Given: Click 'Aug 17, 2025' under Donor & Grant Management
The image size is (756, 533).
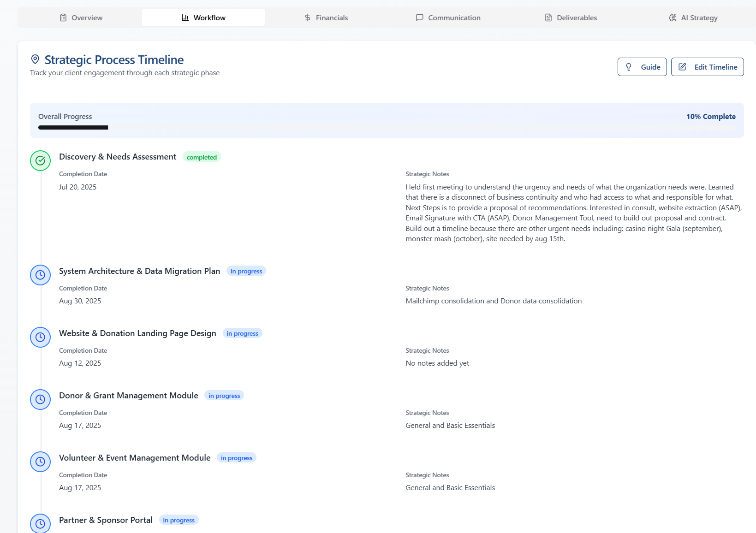Looking at the screenshot, I should [80, 425].
